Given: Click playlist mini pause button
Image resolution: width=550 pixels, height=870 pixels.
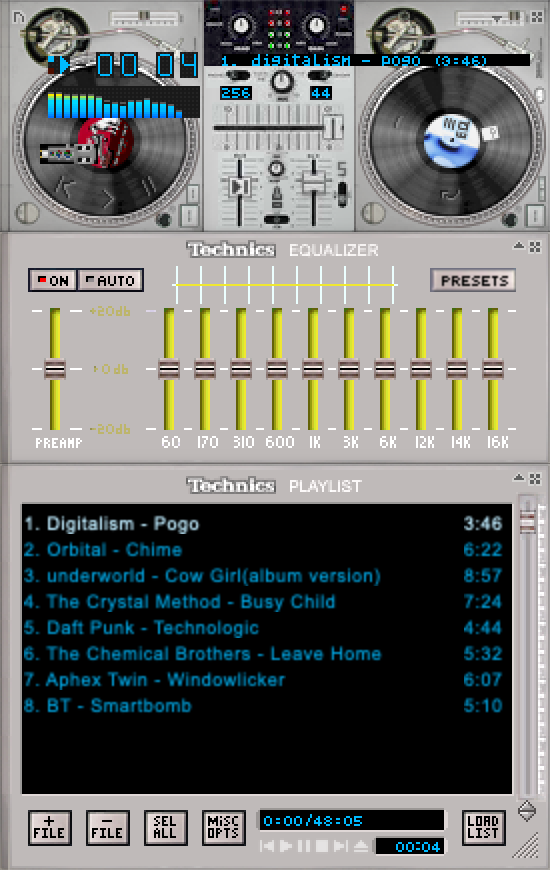Looking at the screenshot, I should point(304,846).
